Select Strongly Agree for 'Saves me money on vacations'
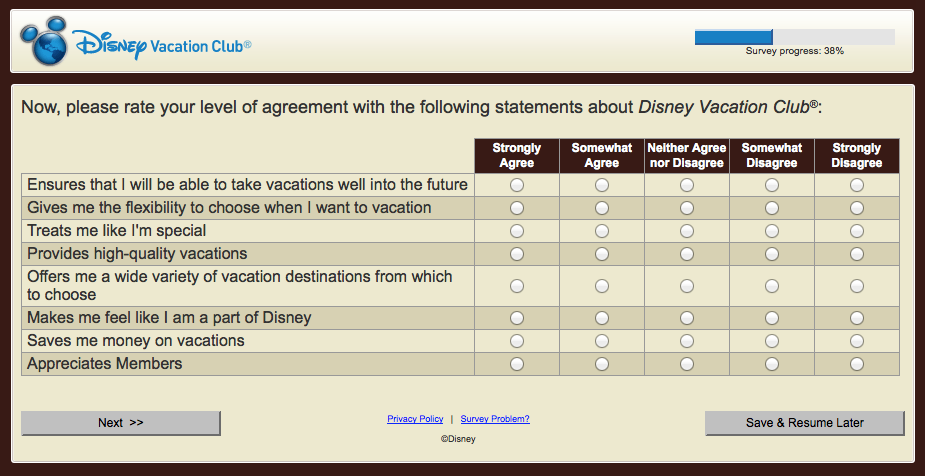This screenshot has width=925, height=476. (517, 341)
